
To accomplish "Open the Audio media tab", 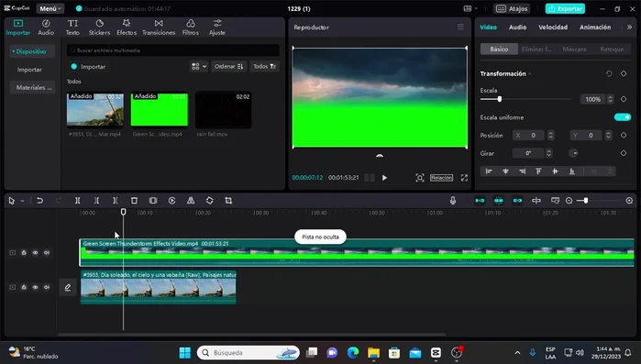I will point(46,28).
